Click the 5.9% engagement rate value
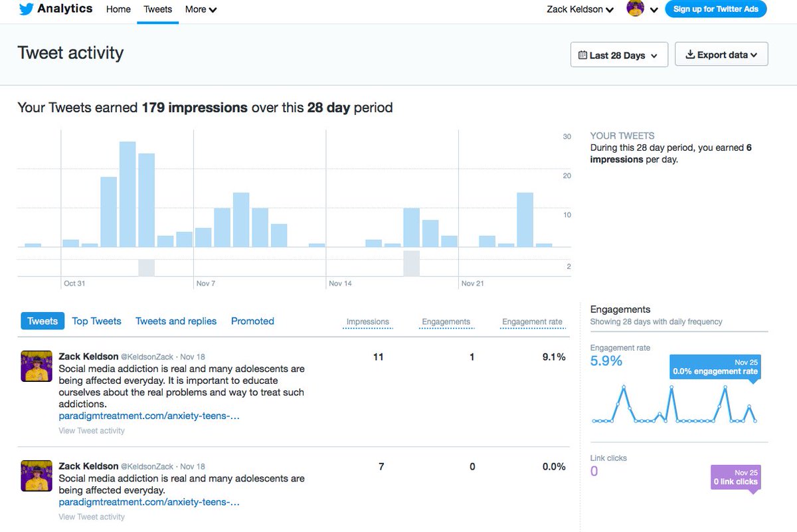 click(606, 361)
